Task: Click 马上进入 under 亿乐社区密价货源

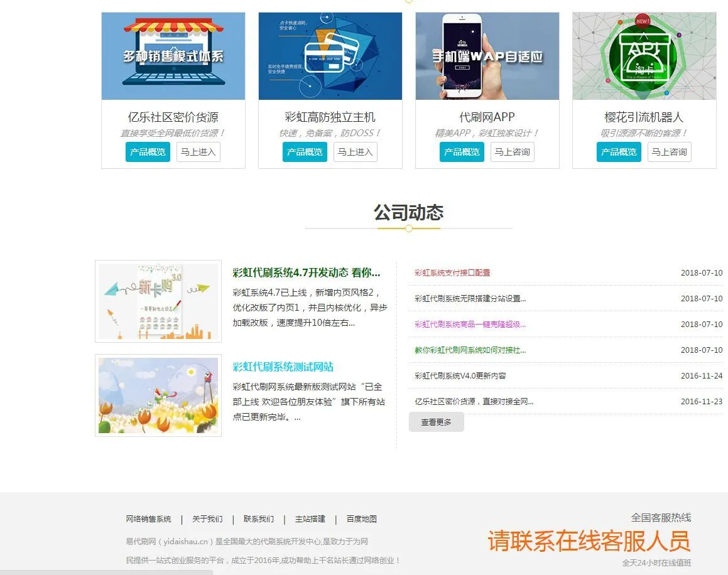Action: click(198, 152)
